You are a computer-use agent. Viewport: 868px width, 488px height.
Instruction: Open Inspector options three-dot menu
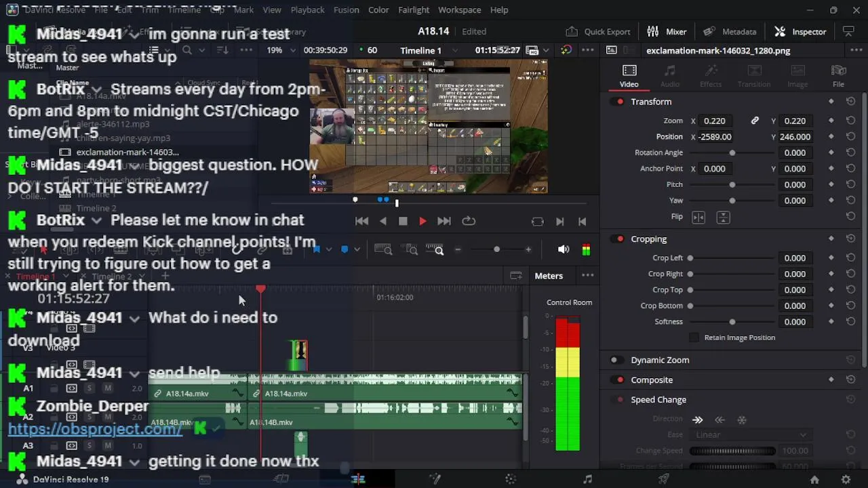(856, 51)
